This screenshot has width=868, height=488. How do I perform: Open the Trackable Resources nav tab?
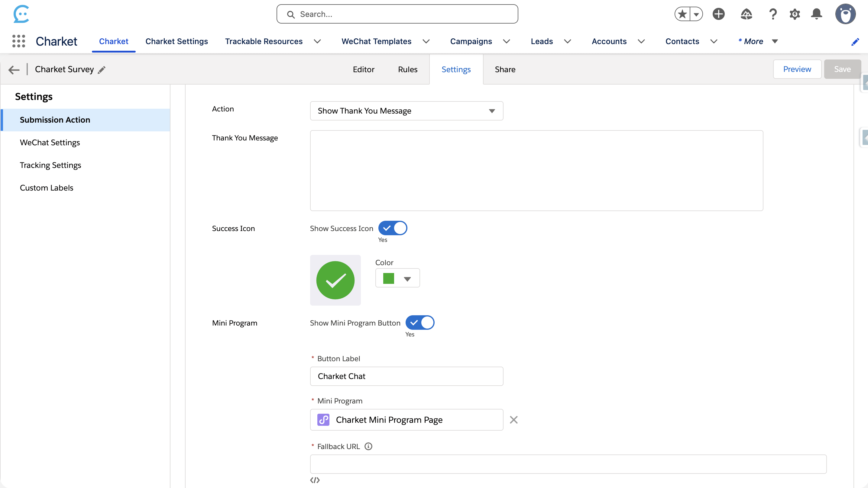point(264,41)
